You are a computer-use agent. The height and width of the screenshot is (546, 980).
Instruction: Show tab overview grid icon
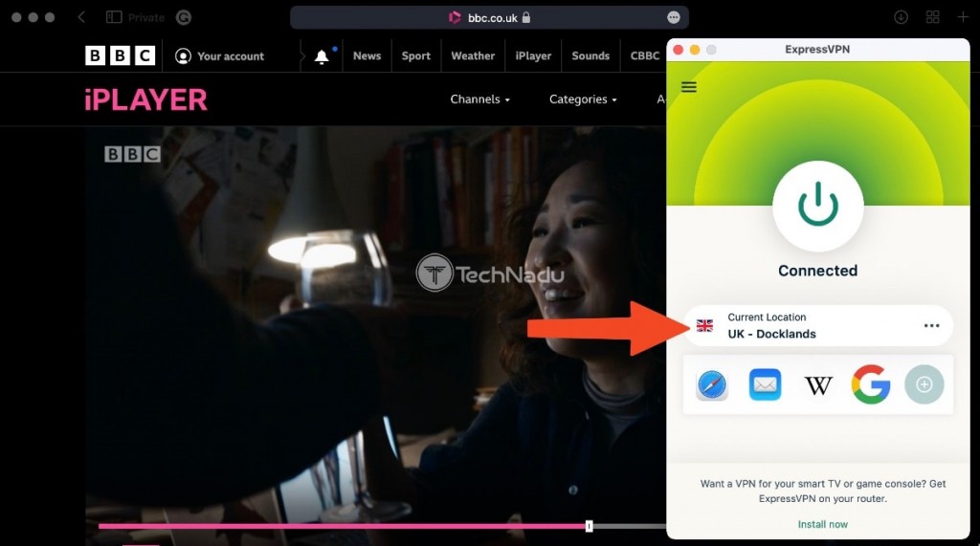coord(932,17)
